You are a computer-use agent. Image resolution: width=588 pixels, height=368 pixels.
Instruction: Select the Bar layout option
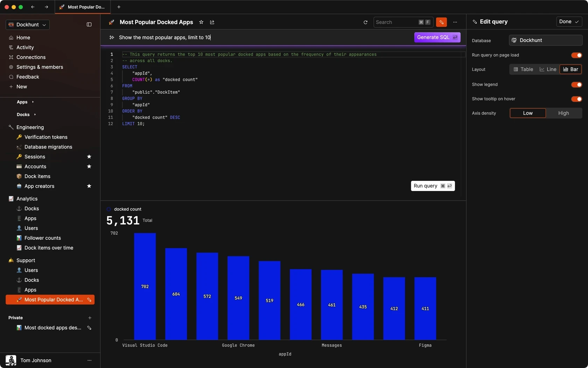(570, 69)
